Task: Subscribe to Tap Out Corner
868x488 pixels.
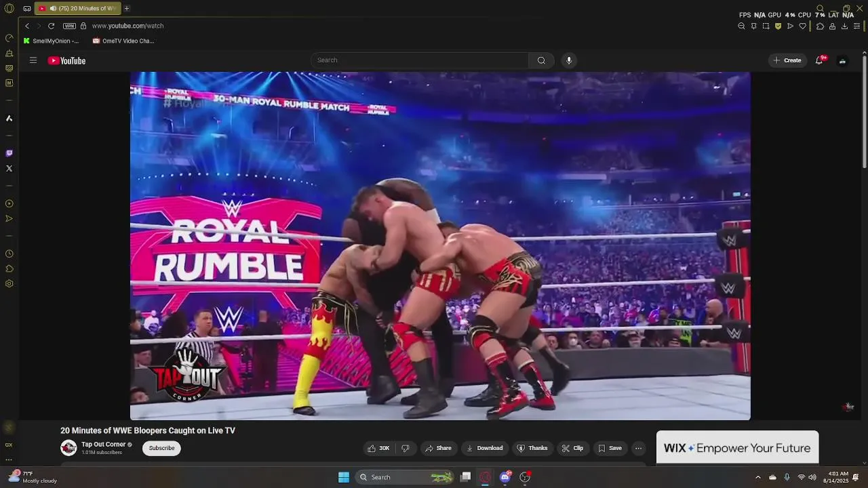Action: coord(161,448)
